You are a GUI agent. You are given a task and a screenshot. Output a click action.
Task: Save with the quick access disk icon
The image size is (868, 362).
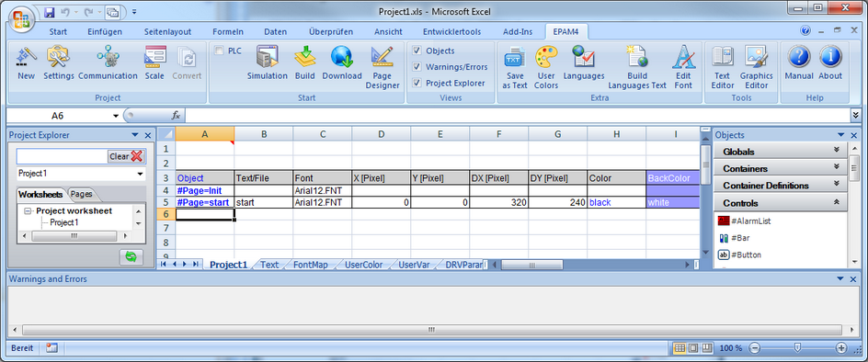tap(49, 12)
